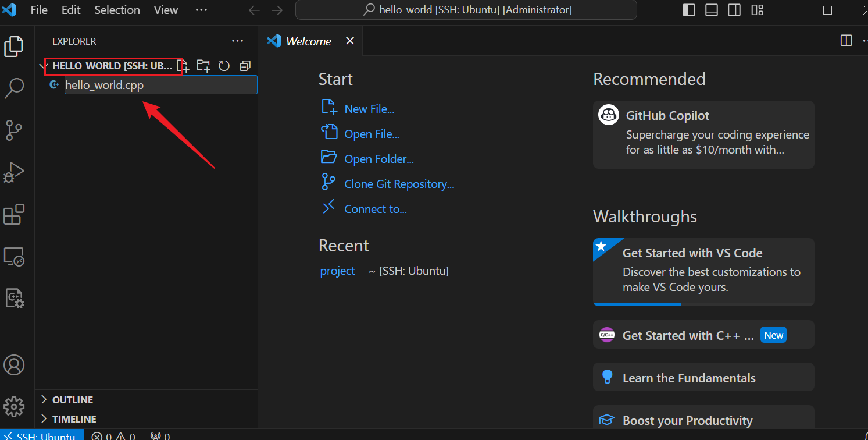Click the remote icon beside Connect to

click(328, 207)
